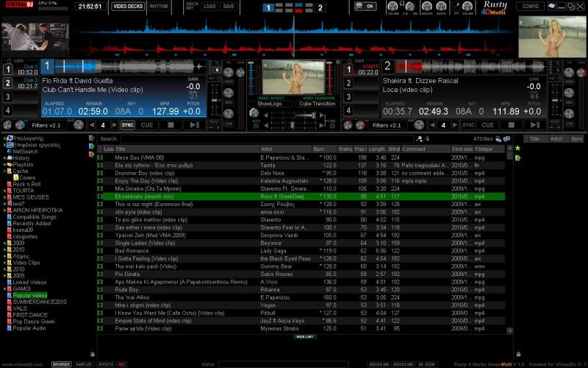The image size is (588, 368).
Task: Decrease deck 1 loop length
Action: pos(92,125)
